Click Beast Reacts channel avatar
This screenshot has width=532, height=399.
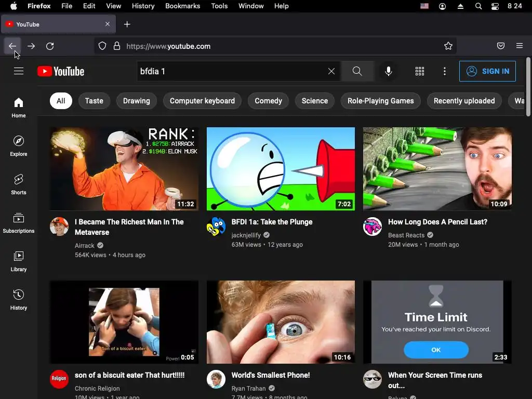(x=372, y=227)
